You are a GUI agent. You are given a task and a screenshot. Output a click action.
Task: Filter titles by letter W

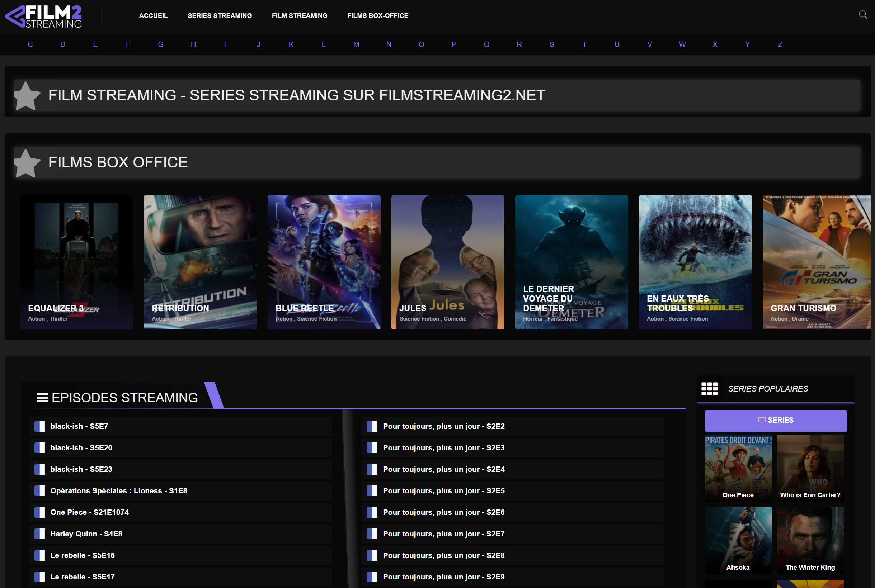682,44
